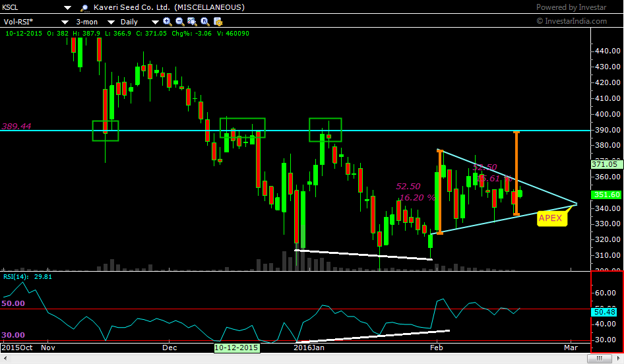This screenshot has height=364, width=624.
Task: Click the horizontal scrollbar thumb
Action: click(x=600, y=359)
